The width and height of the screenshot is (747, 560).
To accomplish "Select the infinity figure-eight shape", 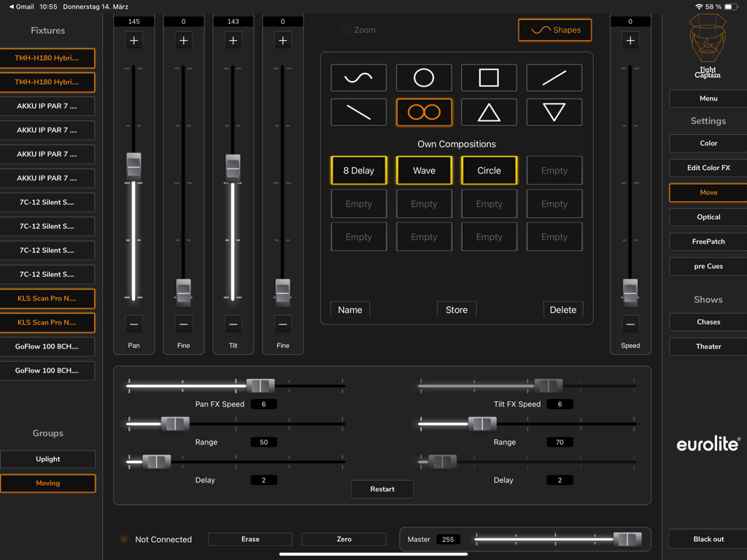I will pos(424,113).
